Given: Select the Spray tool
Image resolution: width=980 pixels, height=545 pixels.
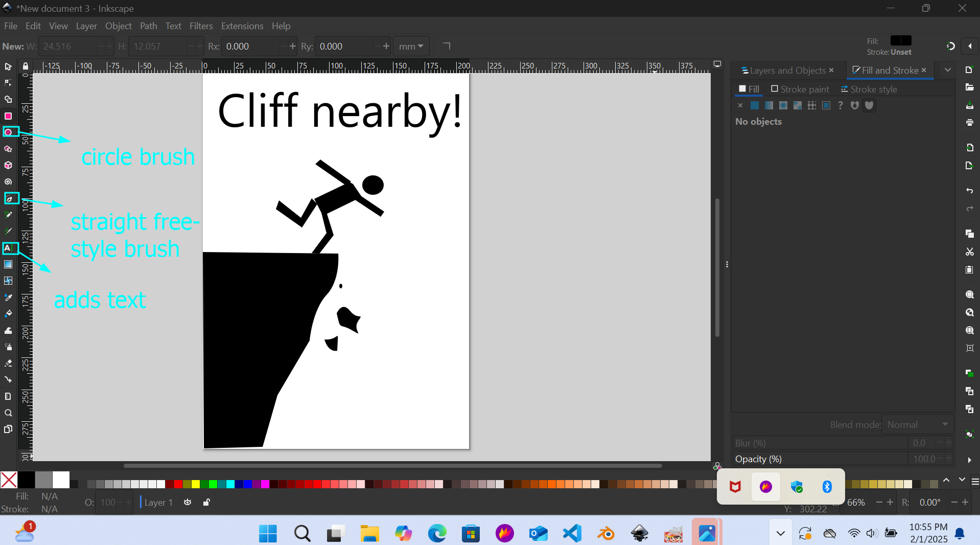Looking at the screenshot, I should click(8, 347).
